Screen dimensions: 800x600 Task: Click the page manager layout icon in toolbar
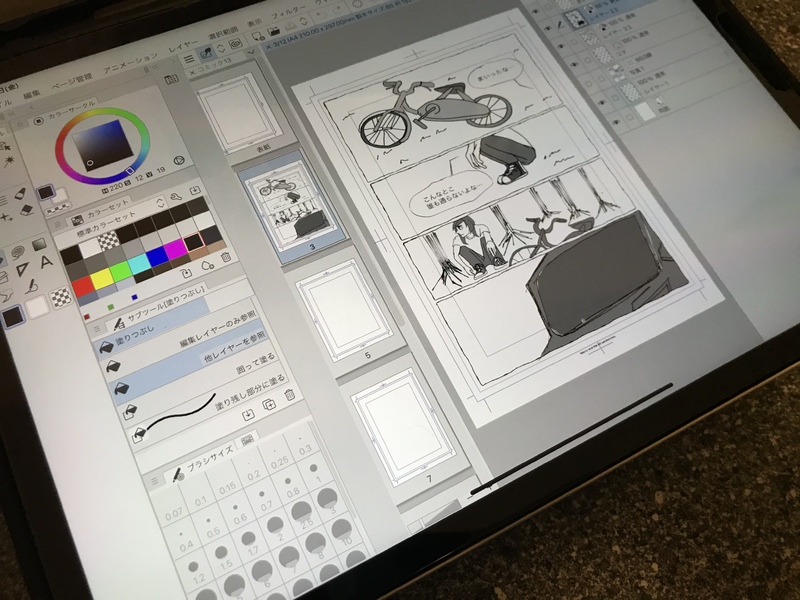[206, 53]
